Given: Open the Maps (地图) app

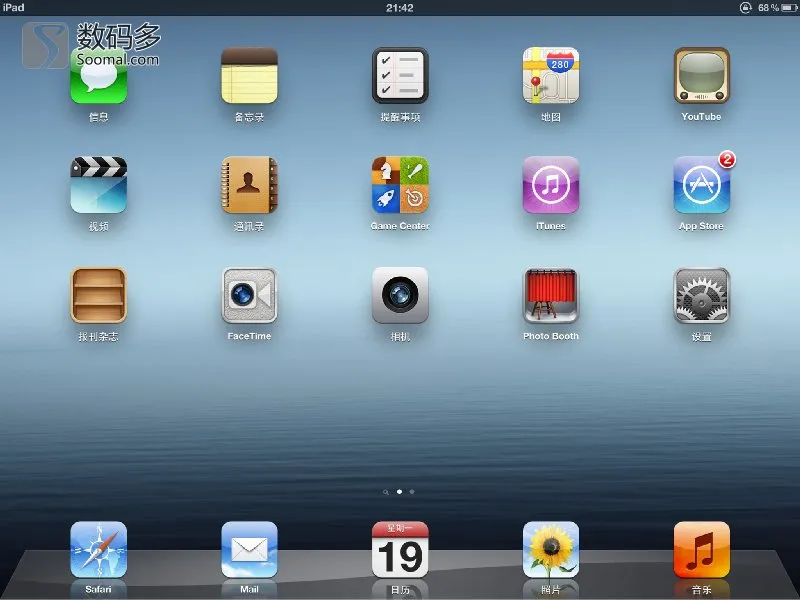Looking at the screenshot, I should 551,76.
